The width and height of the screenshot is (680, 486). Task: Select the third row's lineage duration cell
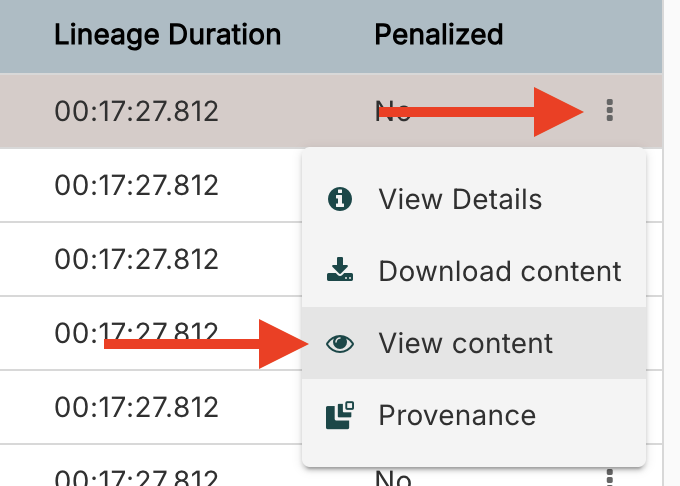tap(136, 259)
